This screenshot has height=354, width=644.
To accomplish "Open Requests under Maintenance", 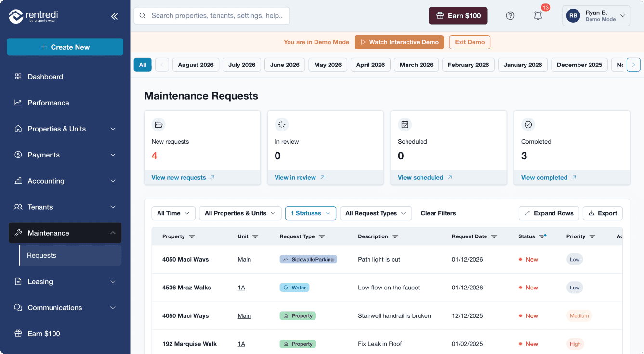I will coord(70,255).
